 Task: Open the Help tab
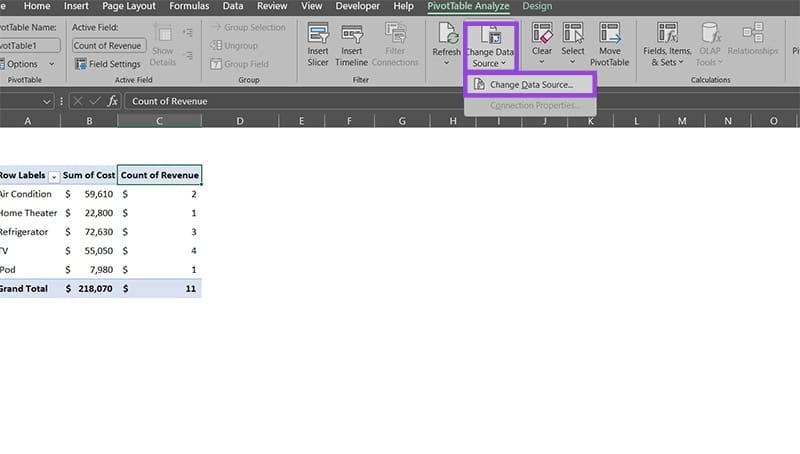[x=403, y=6]
